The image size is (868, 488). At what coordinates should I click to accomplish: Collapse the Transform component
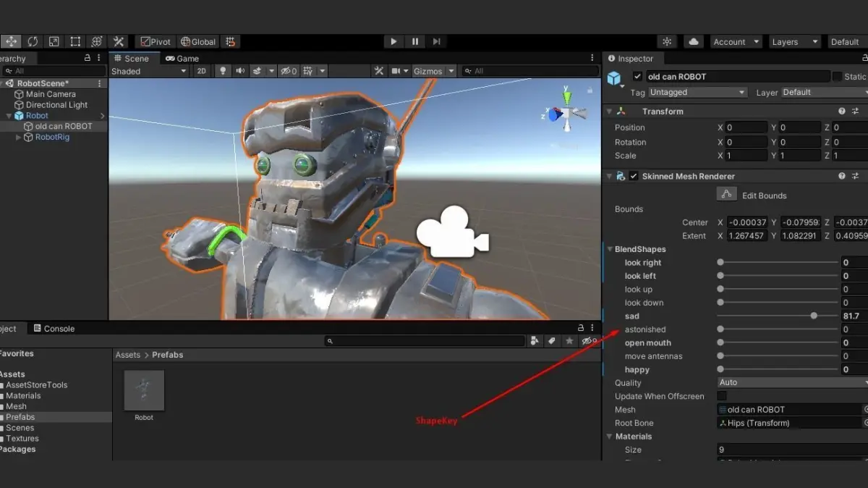point(609,112)
